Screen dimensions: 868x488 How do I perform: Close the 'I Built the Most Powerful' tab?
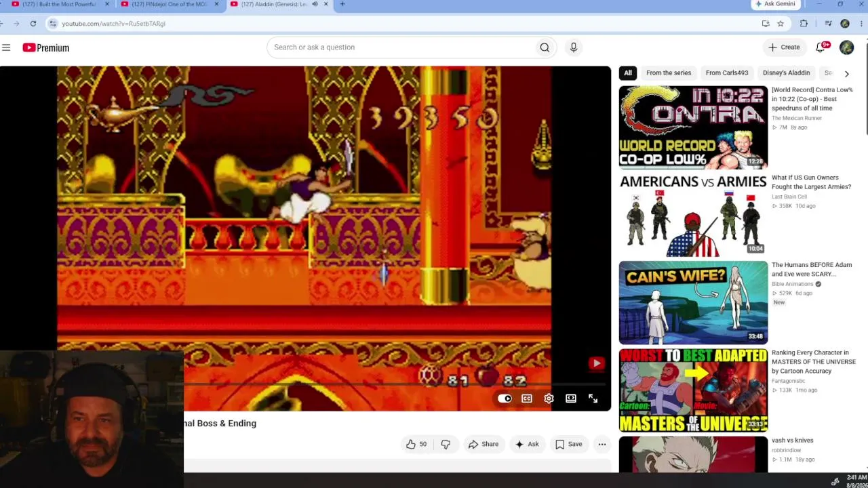pos(106,4)
